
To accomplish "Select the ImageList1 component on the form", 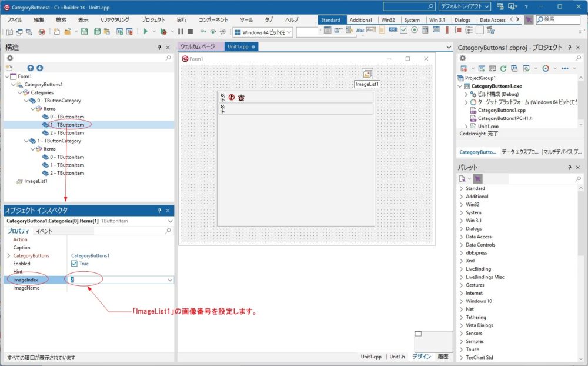I will pos(367,74).
